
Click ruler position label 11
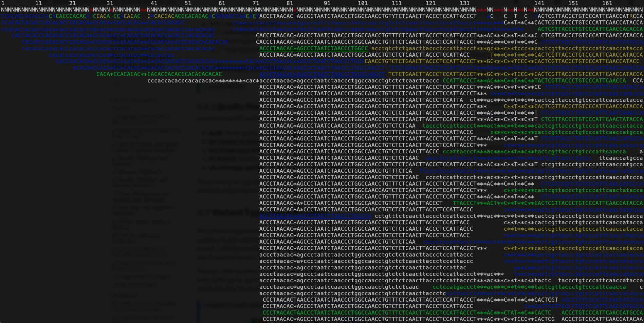coord(39,3)
